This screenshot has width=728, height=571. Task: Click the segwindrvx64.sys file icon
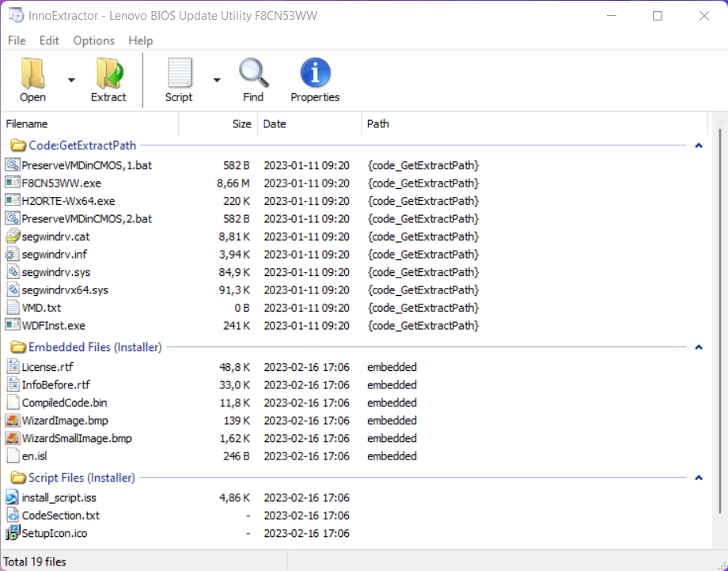[13, 290]
